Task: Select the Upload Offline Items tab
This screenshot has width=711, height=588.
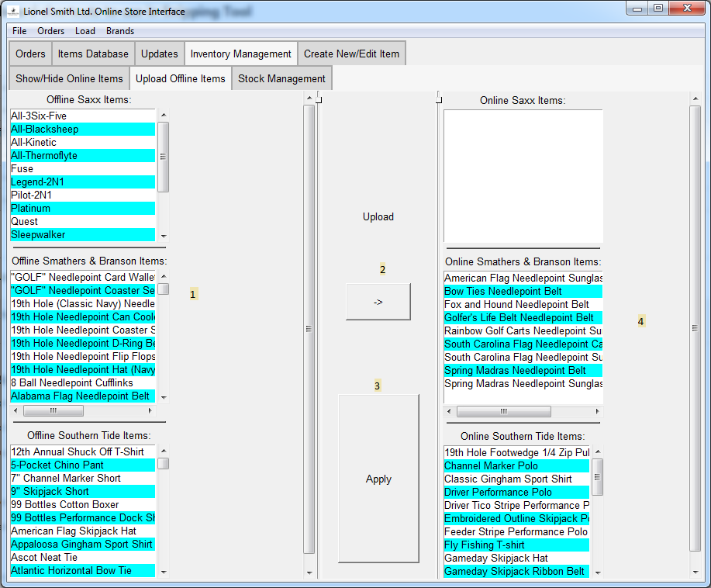Action: point(181,78)
